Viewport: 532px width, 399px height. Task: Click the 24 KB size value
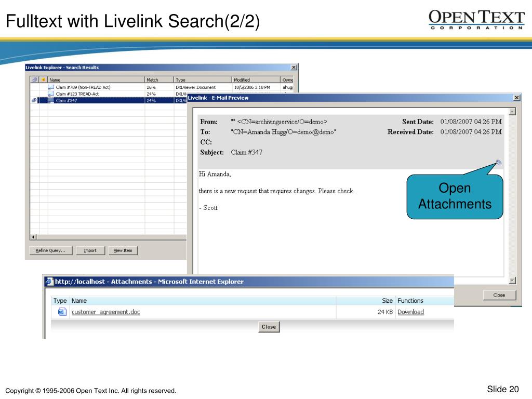coord(385,312)
